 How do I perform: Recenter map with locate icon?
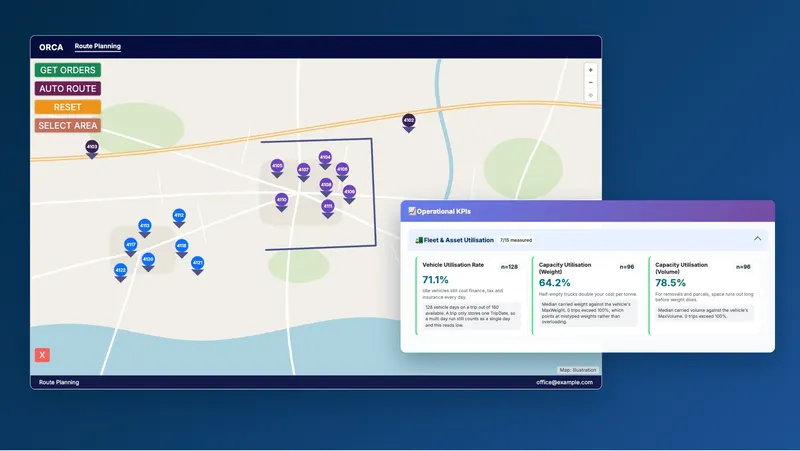click(590, 95)
